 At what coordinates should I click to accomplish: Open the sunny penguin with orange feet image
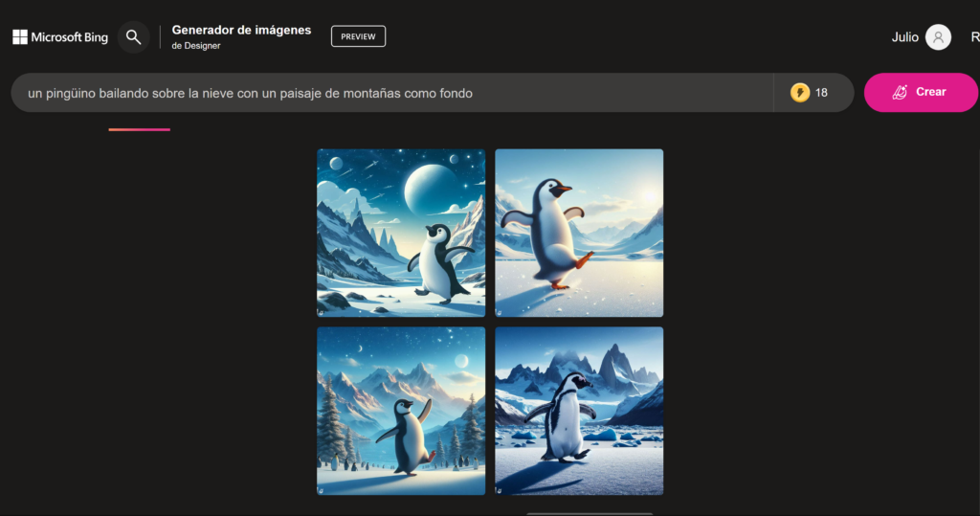tap(579, 233)
